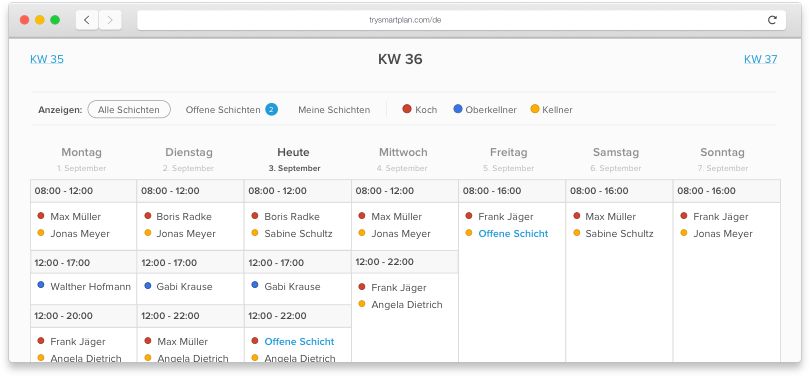This screenshot has height=377, width=810.
Task: Click the browser back arrow button
Action: pyautogui.click(x=87, y=20)
